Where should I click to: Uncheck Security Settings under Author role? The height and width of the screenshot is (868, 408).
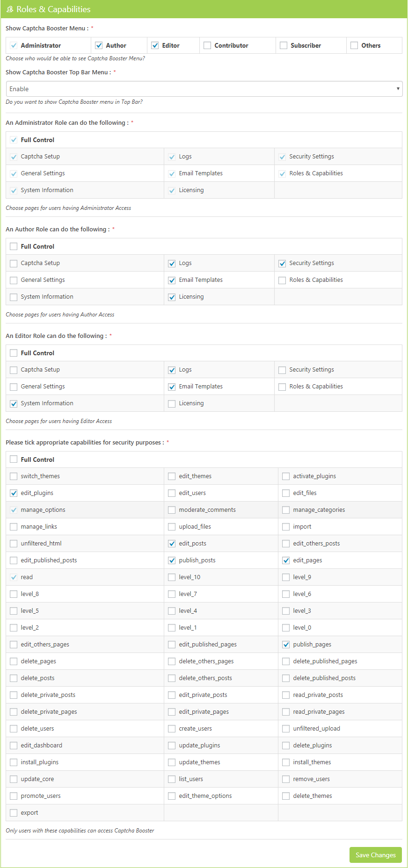(x=282, y=263)
